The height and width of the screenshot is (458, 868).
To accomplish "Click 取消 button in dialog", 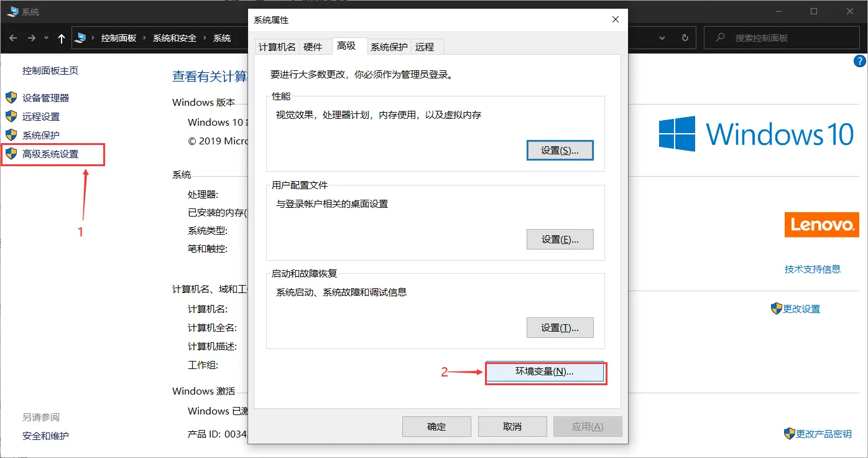I will [x=512, y=426].
